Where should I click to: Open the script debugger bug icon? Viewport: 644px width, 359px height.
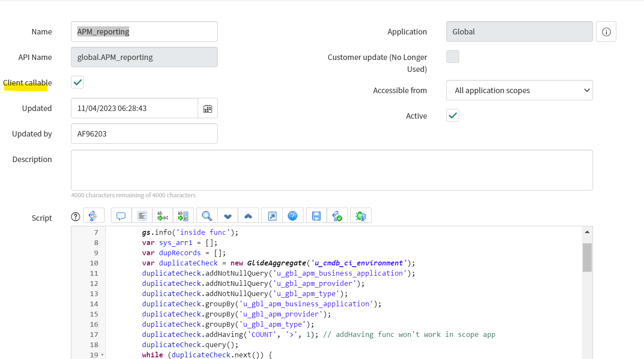(360, 216)
